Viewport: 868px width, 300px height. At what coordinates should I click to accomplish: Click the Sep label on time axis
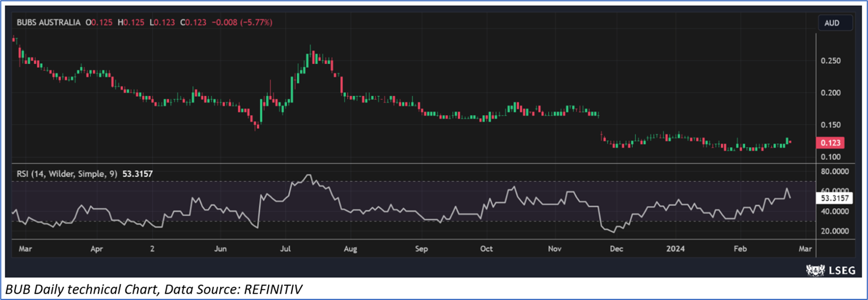coord(422,249)
